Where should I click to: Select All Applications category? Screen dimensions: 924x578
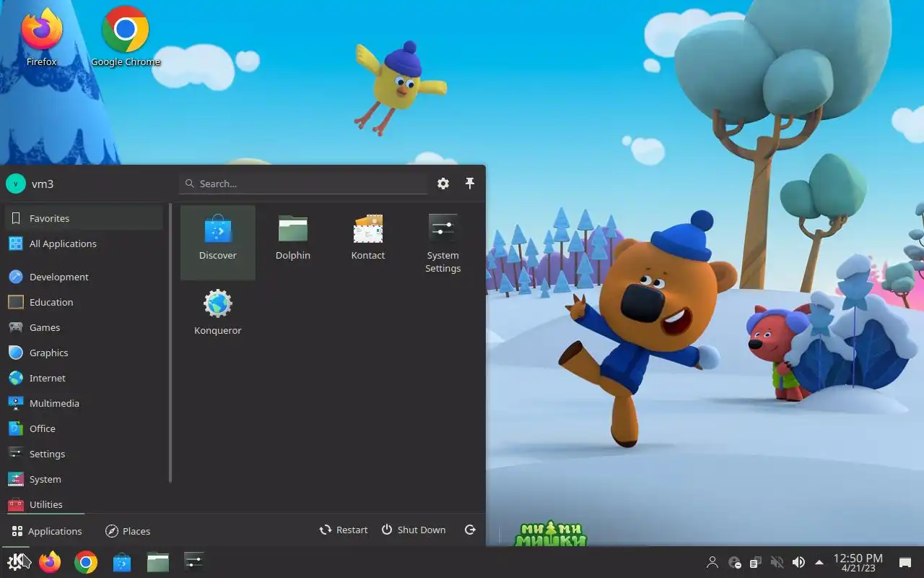pos(84,243)
